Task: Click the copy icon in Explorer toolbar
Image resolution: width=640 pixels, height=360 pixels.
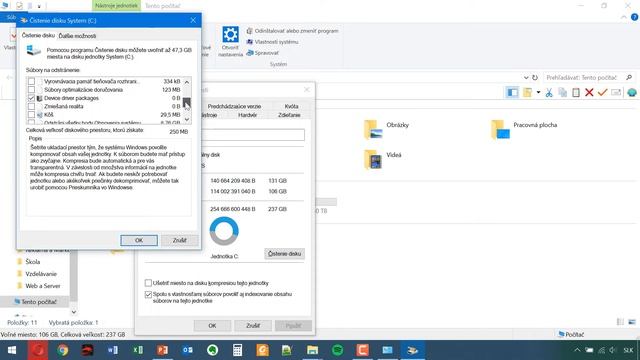Action: point(562,93)
